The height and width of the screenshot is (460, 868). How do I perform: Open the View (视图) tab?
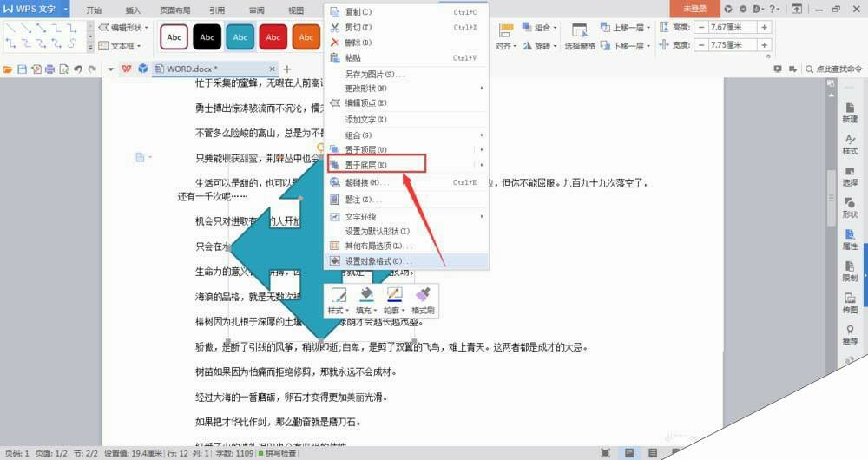pyautogui.click(x=296, y=10)
